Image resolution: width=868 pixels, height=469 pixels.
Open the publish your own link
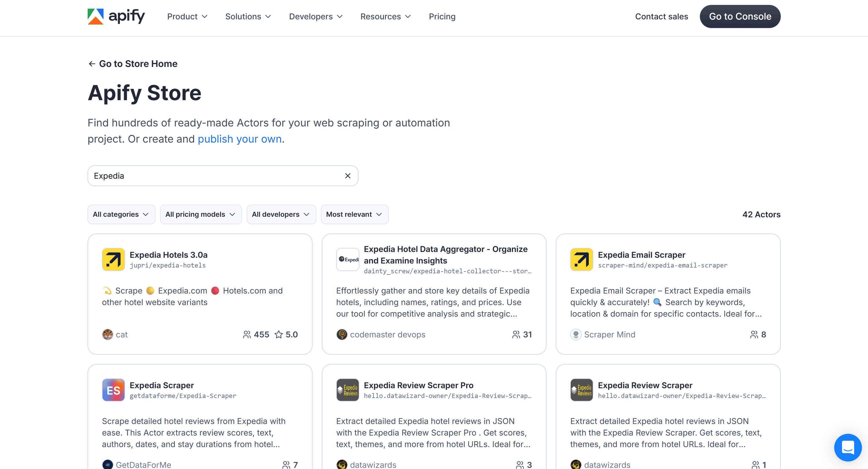pos(239,139)
